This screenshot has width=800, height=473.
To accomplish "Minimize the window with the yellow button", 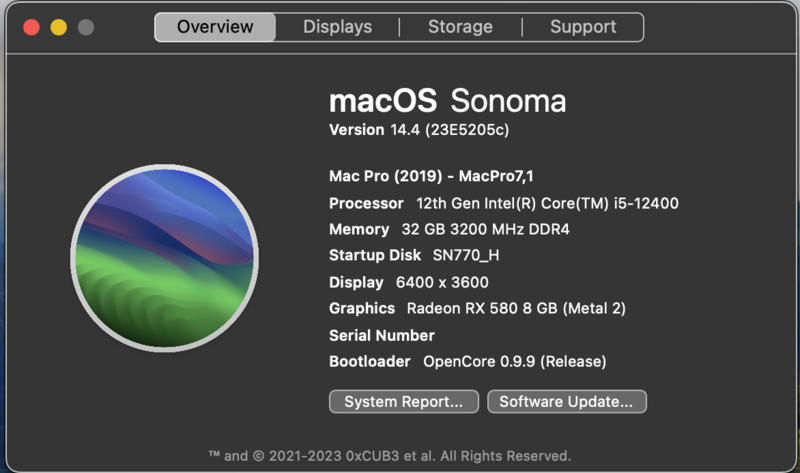I will pyautogui.click(x=59, y=28).
